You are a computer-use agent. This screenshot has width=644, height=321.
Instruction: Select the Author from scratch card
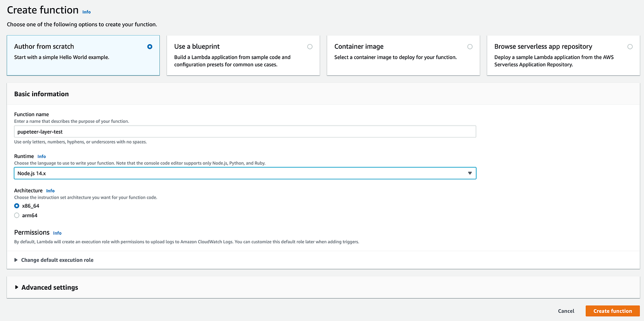[83, 55]
